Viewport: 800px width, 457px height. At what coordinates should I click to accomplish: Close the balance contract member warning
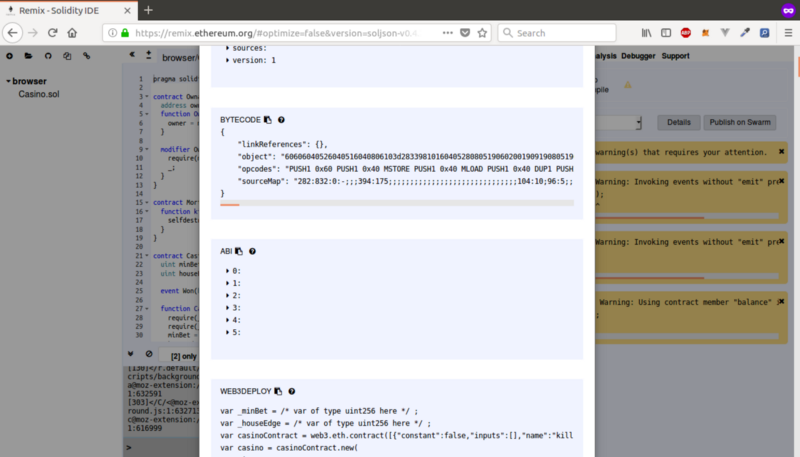pyautogui.click(x=781, y=301)
